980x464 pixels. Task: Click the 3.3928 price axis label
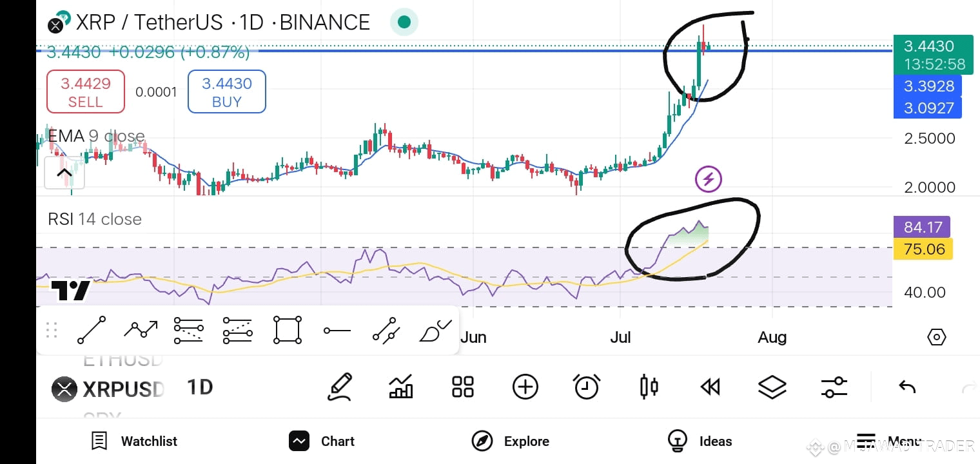(x=928, y=86)
